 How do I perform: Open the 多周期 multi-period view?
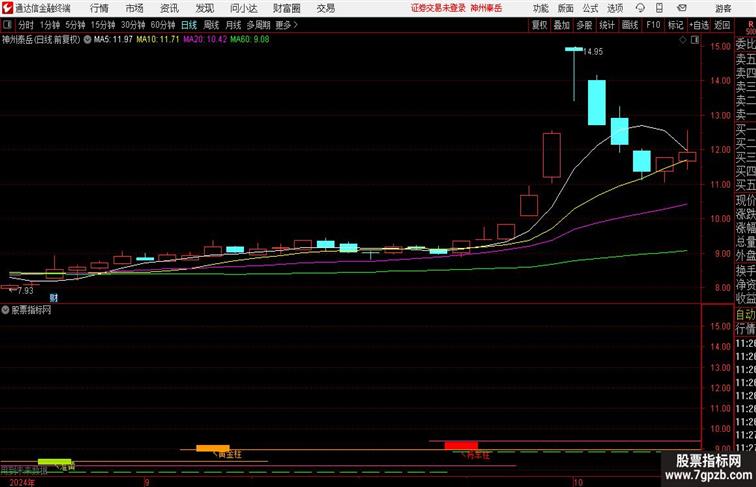[x=258, y=25]
